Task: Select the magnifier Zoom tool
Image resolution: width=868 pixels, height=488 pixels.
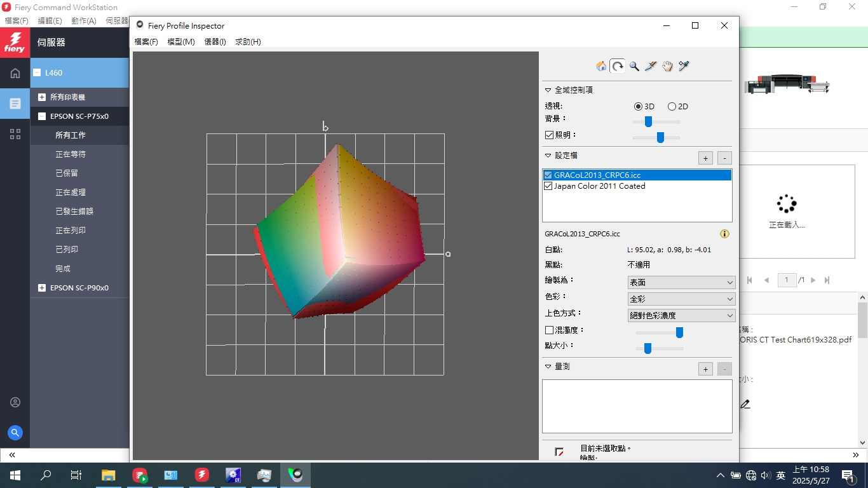Action: tap(634, 66)
